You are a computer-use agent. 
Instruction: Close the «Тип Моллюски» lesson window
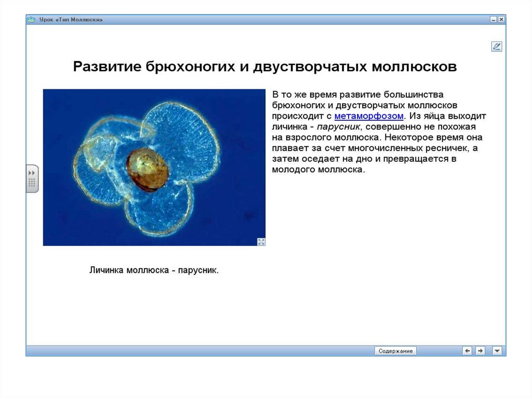(x=501, y=20)
